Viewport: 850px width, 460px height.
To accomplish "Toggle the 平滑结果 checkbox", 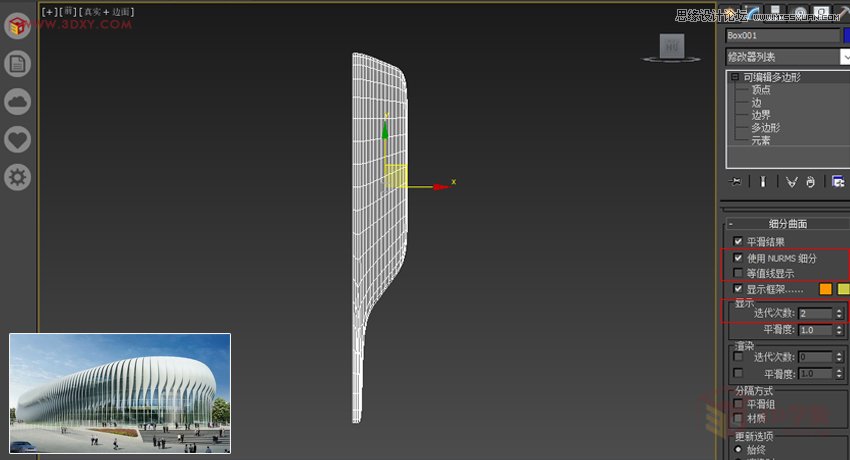I will click(738, 242).
